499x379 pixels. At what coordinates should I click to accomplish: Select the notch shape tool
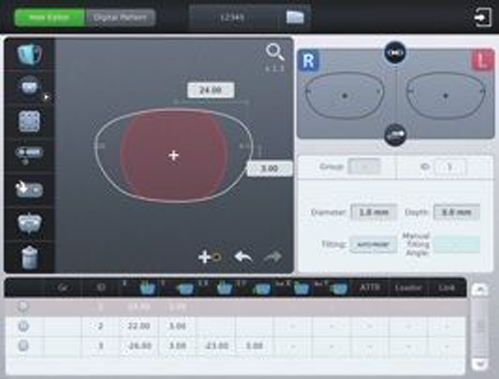tap(29, 223)
